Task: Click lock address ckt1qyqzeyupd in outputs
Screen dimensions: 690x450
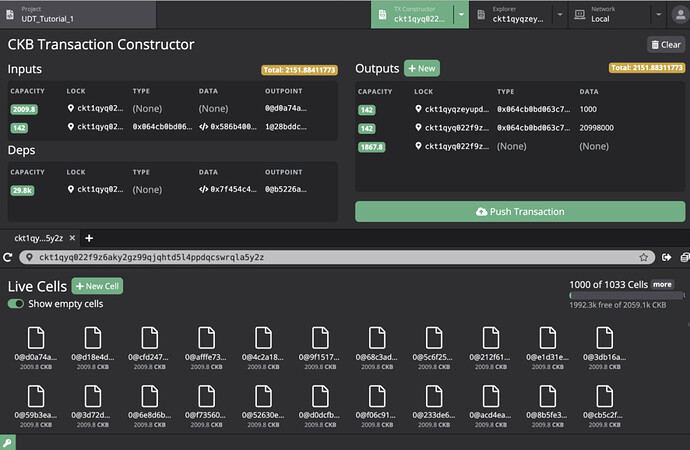Action: click(x=456, y=109)
